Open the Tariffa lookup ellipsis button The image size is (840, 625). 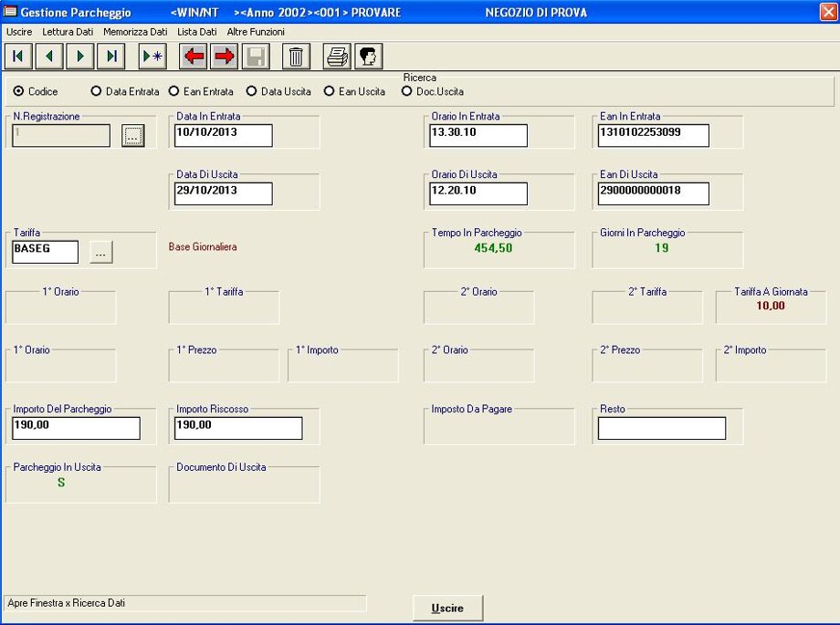pos(101,253)
